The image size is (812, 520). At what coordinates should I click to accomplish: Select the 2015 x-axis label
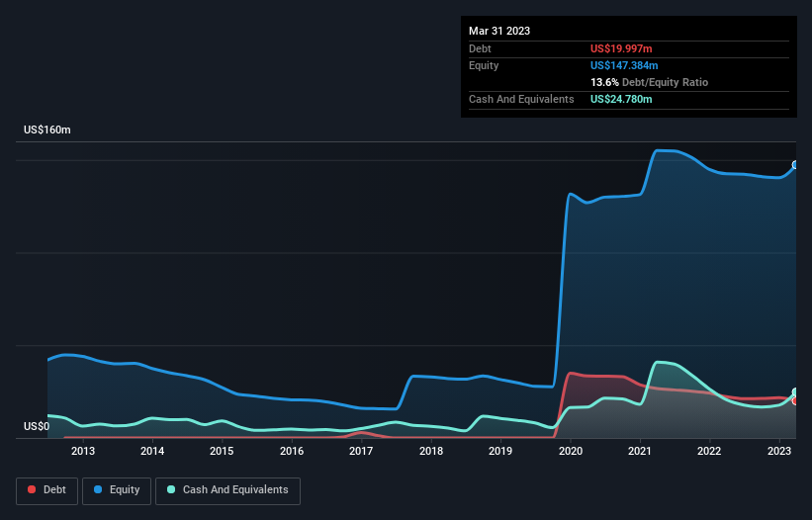[x=222, y=451]
